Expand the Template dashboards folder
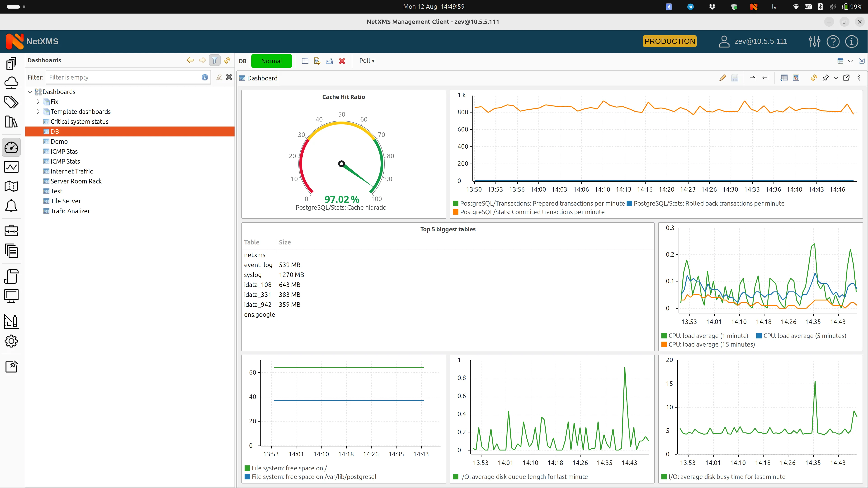 (x=38, y=111)
